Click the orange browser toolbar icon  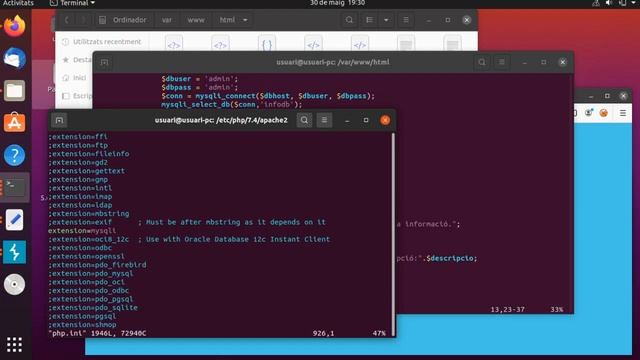point(604,113)
